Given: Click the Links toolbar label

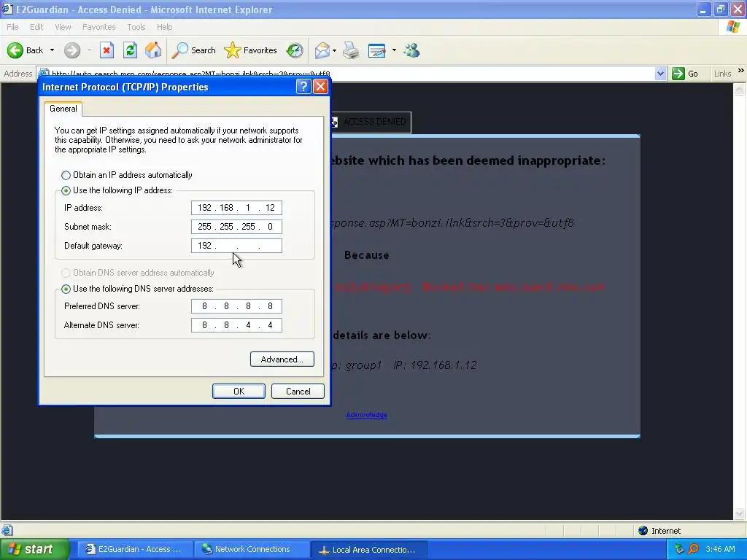Looking at the screenshot, I should (x=722, y=74).
